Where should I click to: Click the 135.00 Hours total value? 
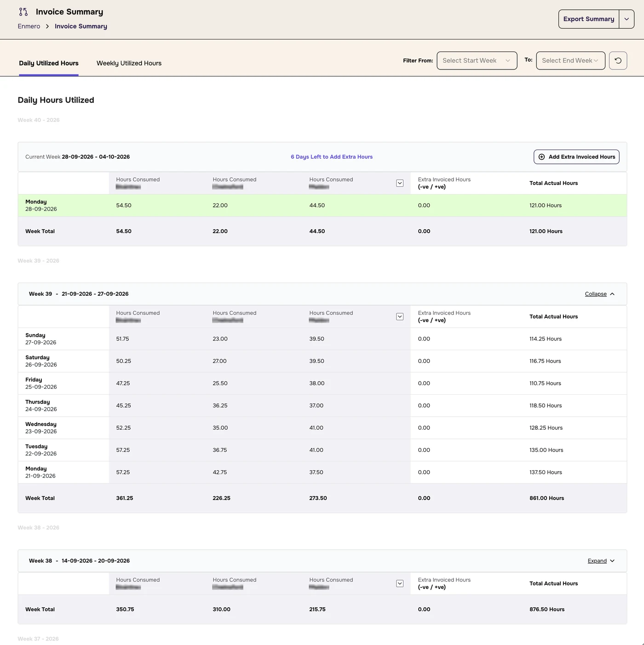pos(546,450)
